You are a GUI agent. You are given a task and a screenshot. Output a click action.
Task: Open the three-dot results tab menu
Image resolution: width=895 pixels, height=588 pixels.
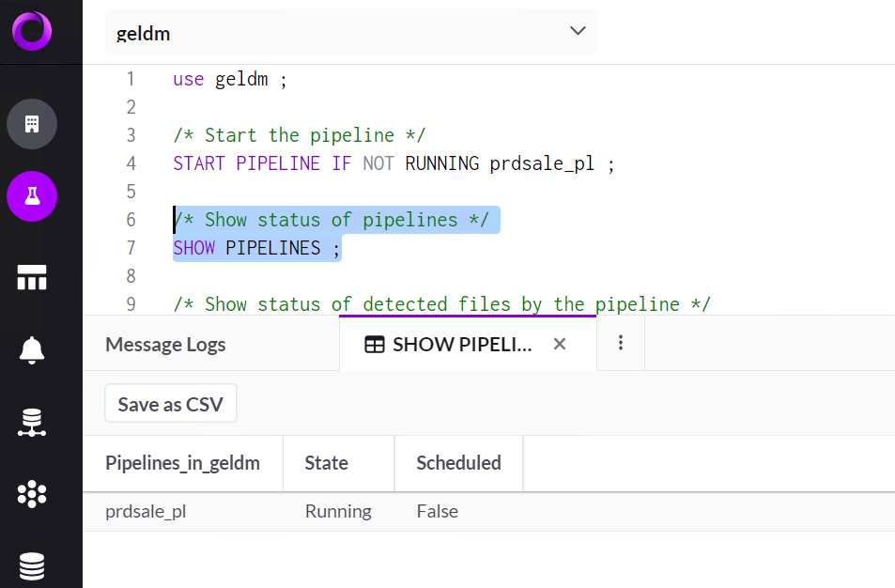pos(621,344)
